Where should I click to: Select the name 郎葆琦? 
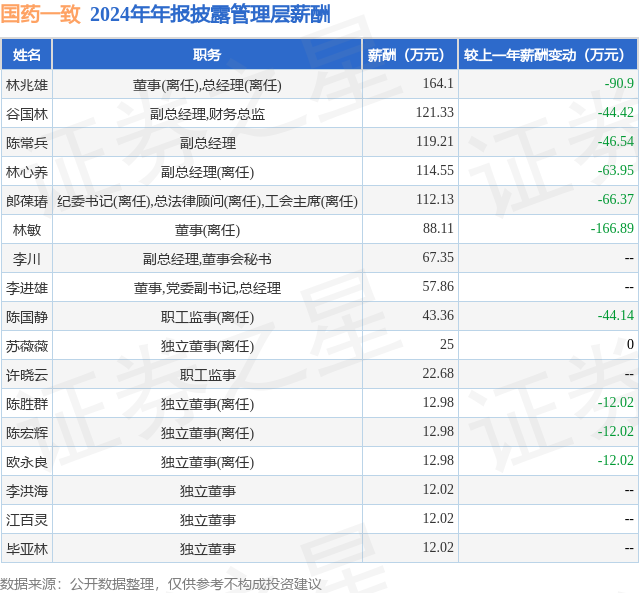tap(26, 201)
